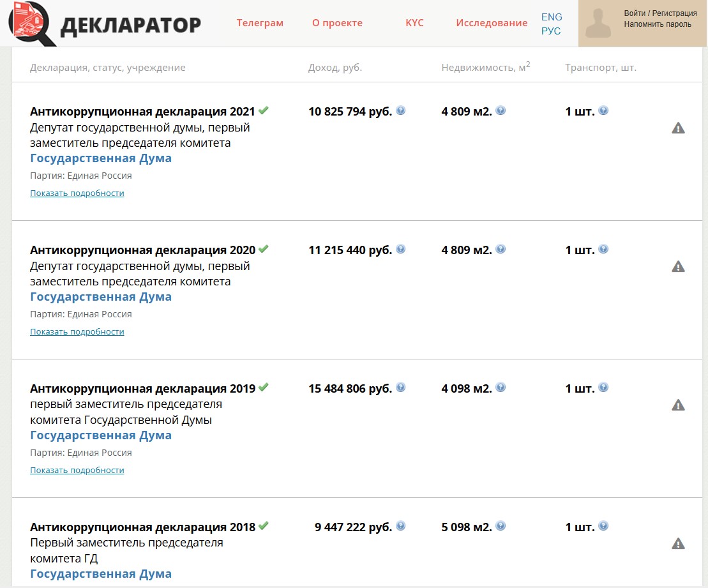
Task: Click help icon next to 2020 transport 1 шт.
Action: (x=603, y=249)
